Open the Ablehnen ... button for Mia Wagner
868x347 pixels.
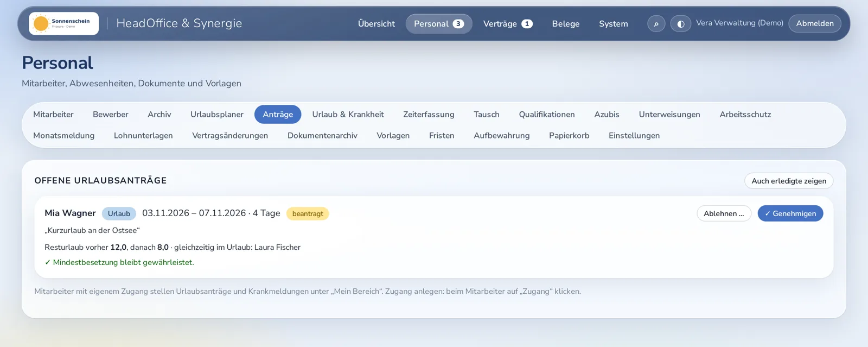tap(724, 213)
